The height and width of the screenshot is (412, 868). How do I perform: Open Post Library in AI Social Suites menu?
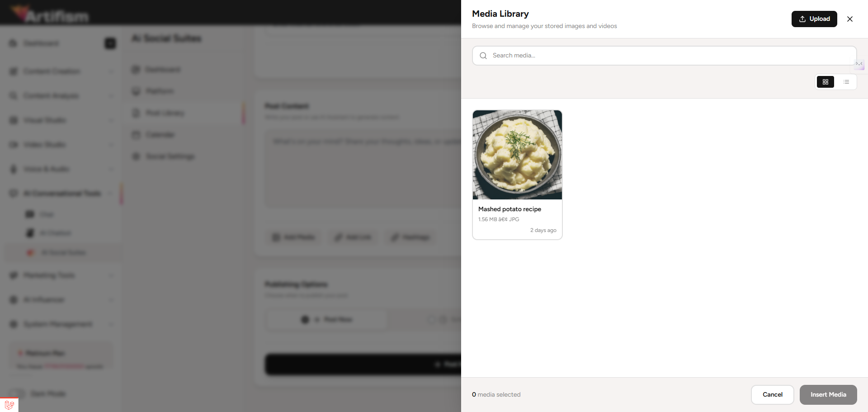[165, 113]
